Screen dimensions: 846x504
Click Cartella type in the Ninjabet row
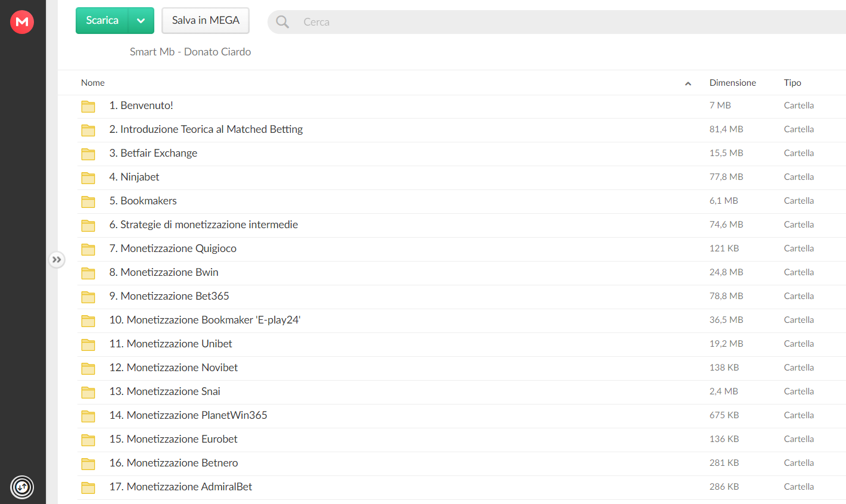[799, 177]
